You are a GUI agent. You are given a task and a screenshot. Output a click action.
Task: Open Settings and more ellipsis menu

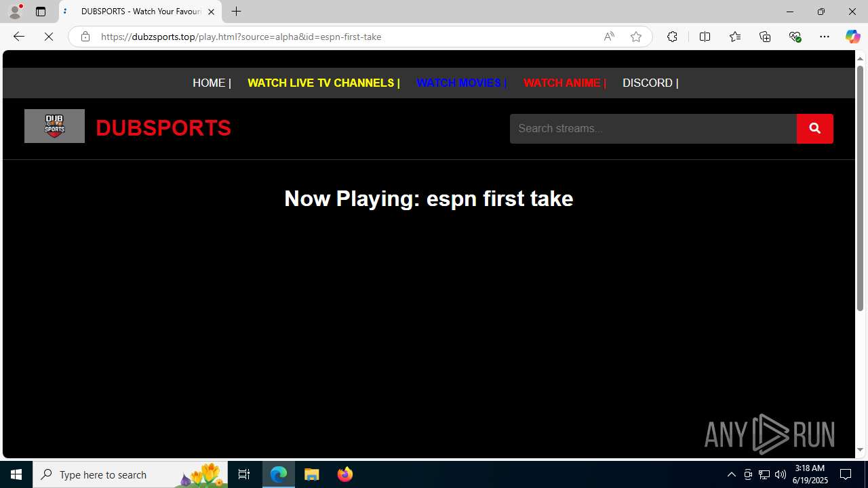[825, 37]
